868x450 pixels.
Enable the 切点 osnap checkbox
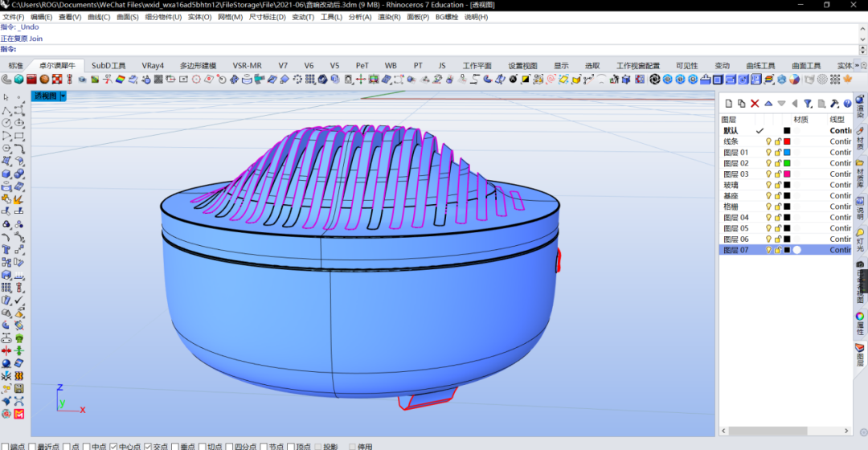click(x=202, y=446)
